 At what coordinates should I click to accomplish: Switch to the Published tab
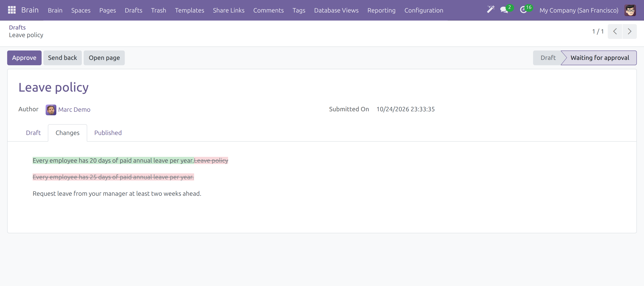click(108, 133)
